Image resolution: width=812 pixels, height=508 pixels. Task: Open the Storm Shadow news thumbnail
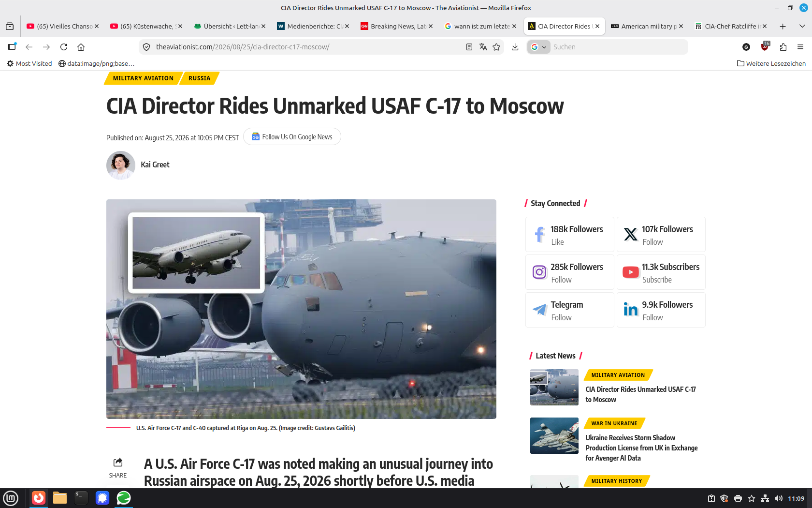tap(554, 436)
